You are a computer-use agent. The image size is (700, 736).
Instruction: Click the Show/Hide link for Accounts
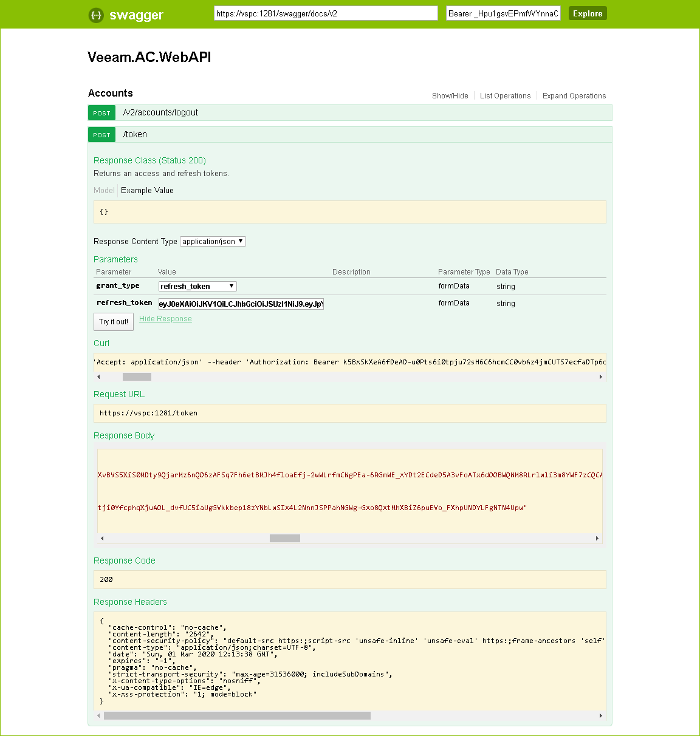coord(450,96)
